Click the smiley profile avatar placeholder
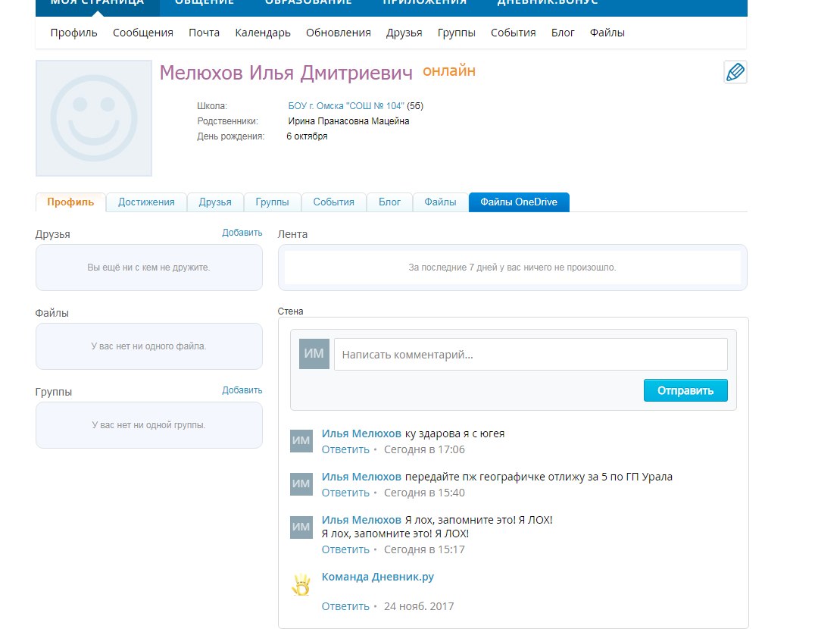 tap(93, 118)
